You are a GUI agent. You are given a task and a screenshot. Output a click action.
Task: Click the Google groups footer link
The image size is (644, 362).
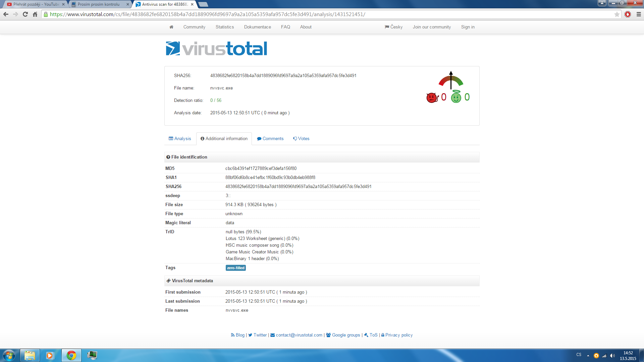tap(343, 335)
